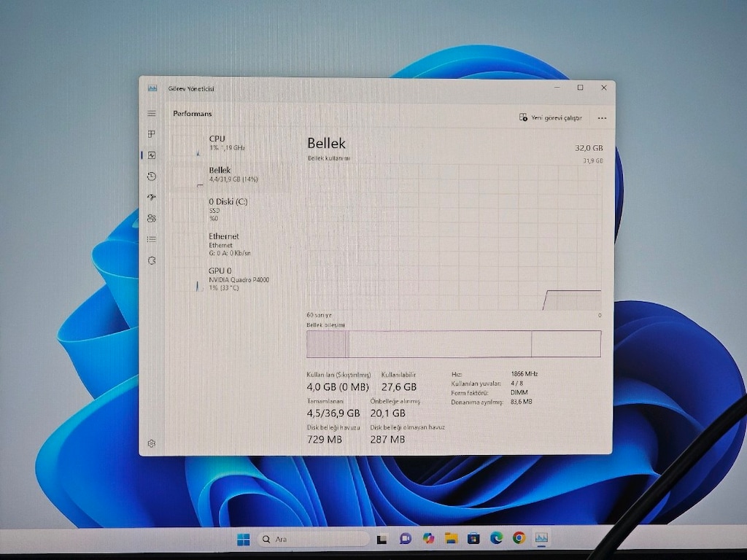Click the '32,0 GB' total memory value
747x560 pixels.
(589, 148)
